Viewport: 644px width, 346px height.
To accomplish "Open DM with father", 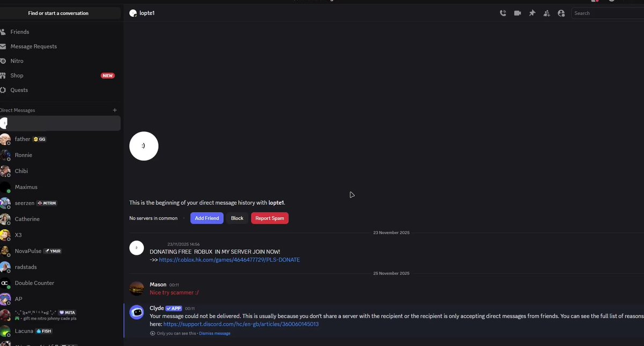I will click(x=60, y=139).
